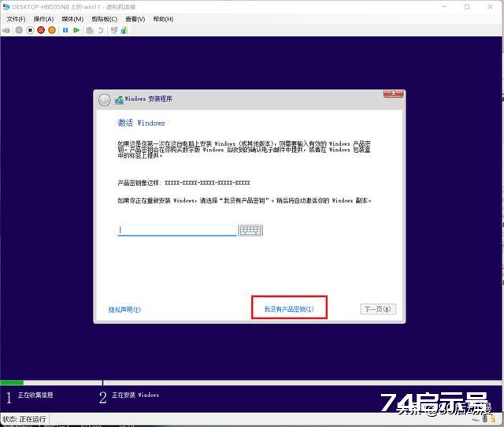The image size is (504, 427).
Task: Click the 状态: 正在运行 status text
Action: [x=24, y=419]
